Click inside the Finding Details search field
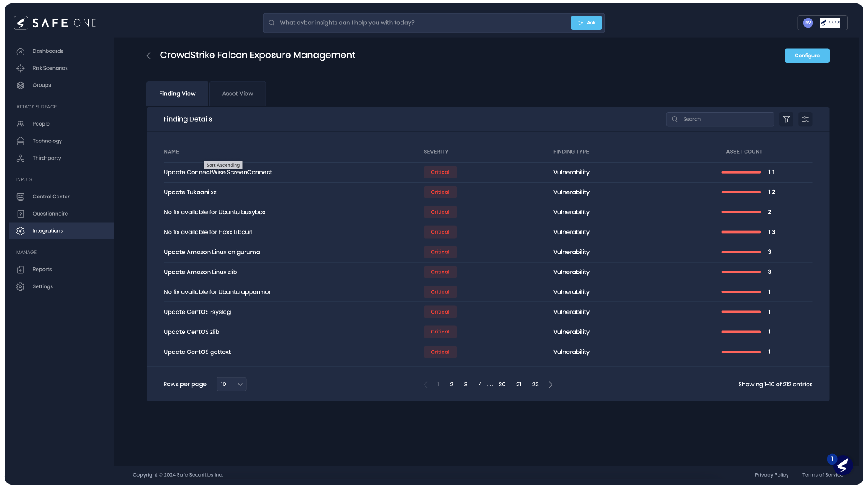Image resolution: width=868 pixels, height=488 pixels. pyautogui.click(x=720, y=119)
